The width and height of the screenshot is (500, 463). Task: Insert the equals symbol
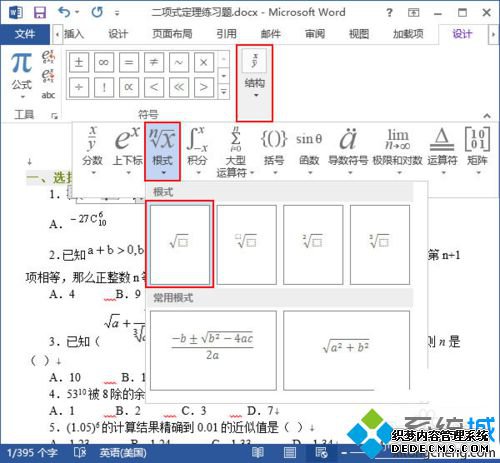129,62
